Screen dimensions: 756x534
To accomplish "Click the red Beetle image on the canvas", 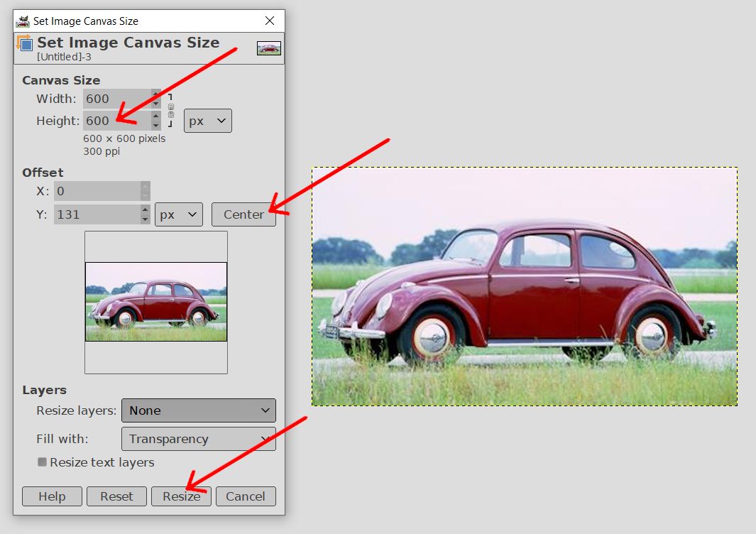I will click(x=525, y=287).
